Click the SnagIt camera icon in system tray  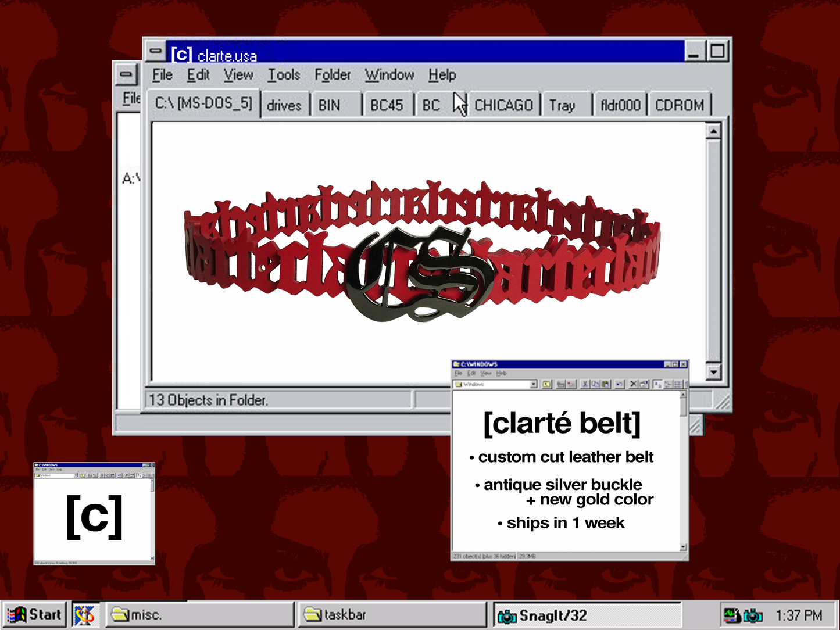pos(752,615)
